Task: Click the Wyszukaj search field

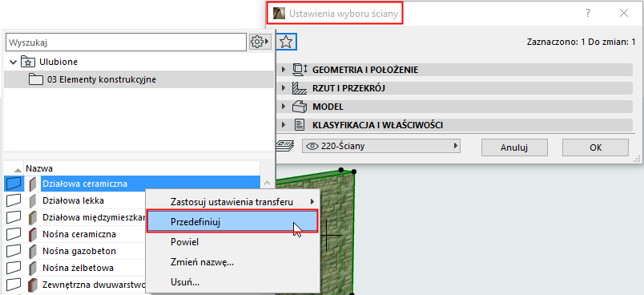Action: click(x=126, y=42)
